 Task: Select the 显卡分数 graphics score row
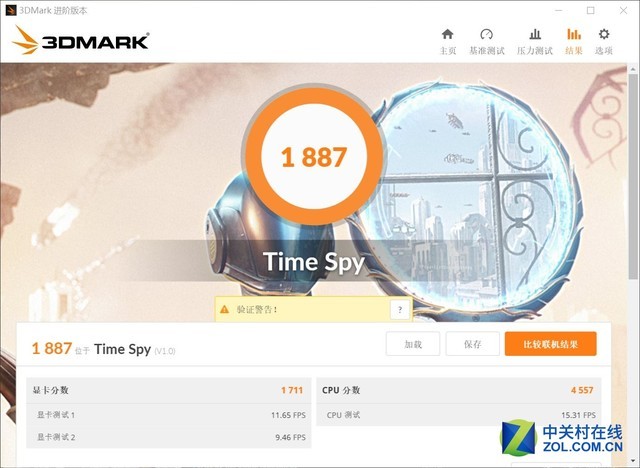coord(169,390)
